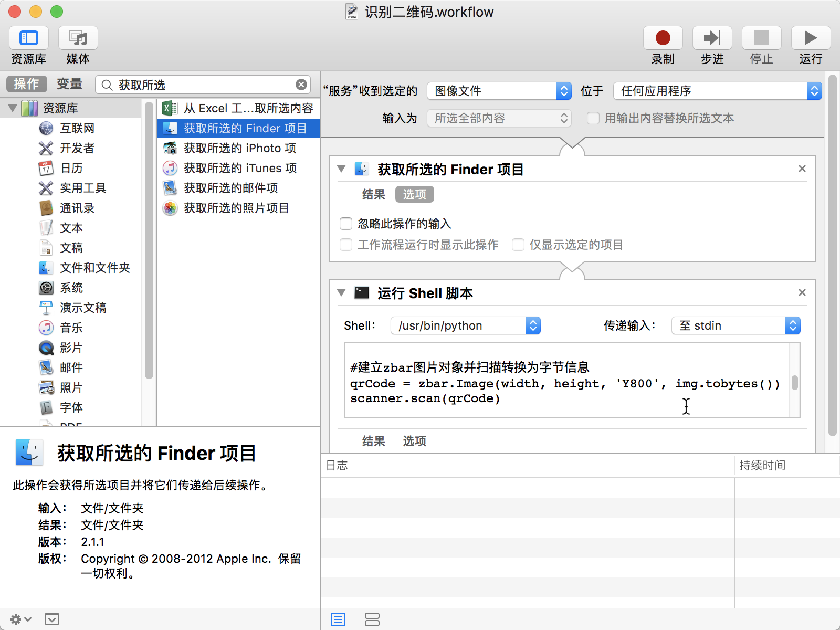This screenshot has width=840, height=630.
Task: Clear the search field text
Action: pos(301,85)
